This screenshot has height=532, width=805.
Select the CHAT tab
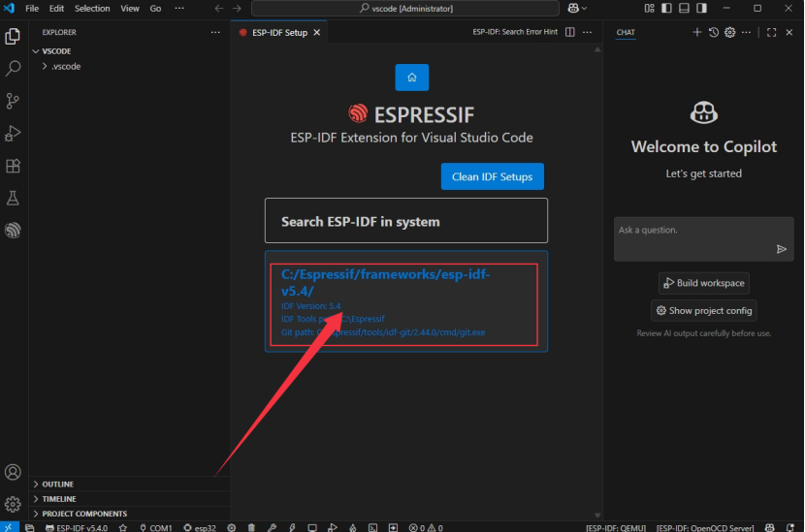626,32
